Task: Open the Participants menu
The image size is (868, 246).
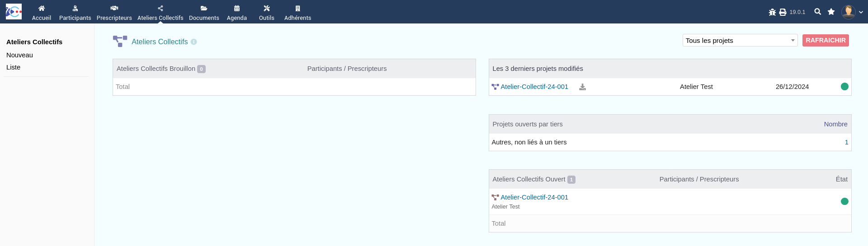Action: click(75, 12)
